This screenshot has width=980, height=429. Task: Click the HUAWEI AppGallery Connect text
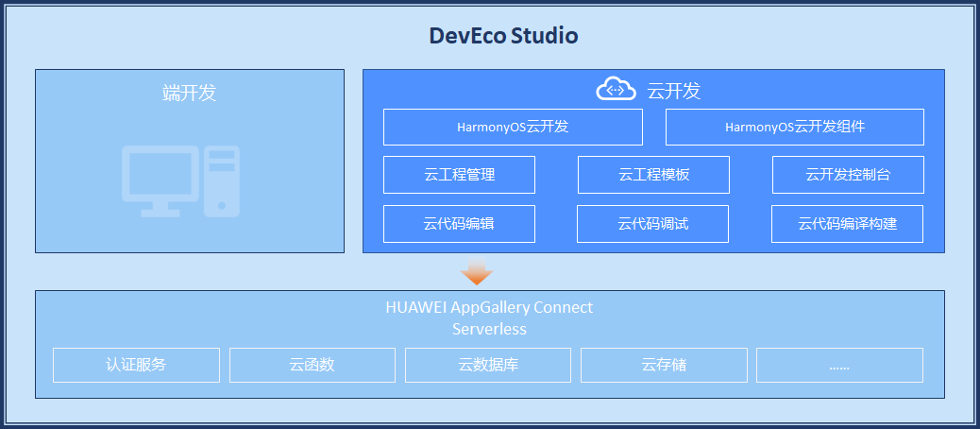[489, 308]
